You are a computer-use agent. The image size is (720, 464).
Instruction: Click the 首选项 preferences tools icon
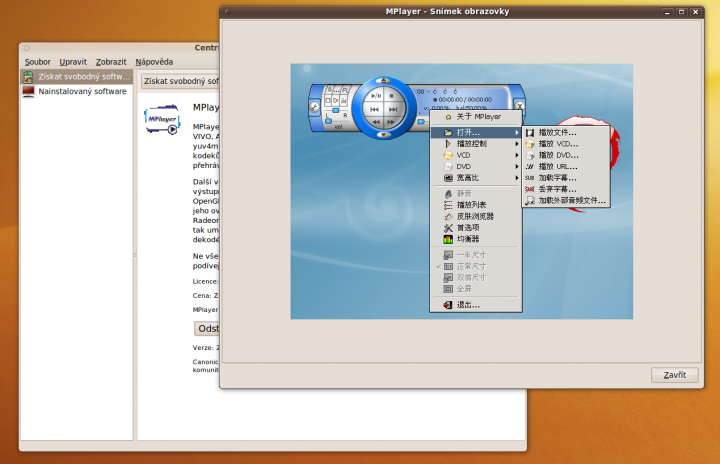coord(448,228)
